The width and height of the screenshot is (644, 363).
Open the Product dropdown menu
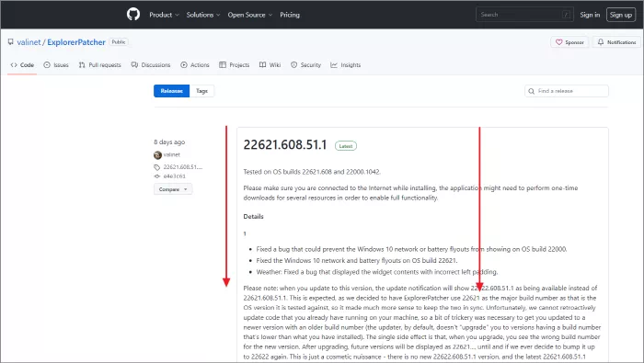pyautogui.click(x=164, y=15)
